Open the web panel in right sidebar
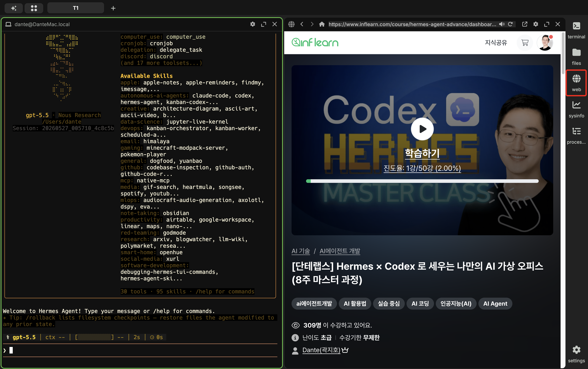This screenshot has width=588, height=369. click(577, 83)
